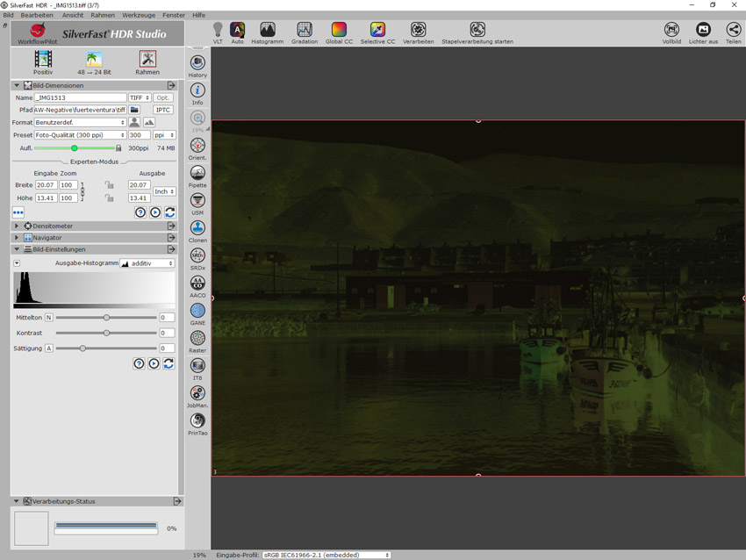Click the IPTC button

pyautogui.click(x=163, y=110)
